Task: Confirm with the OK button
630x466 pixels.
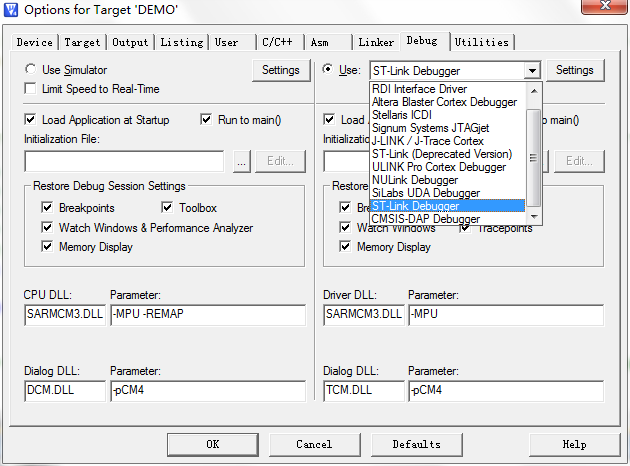Action: (213, 444)
